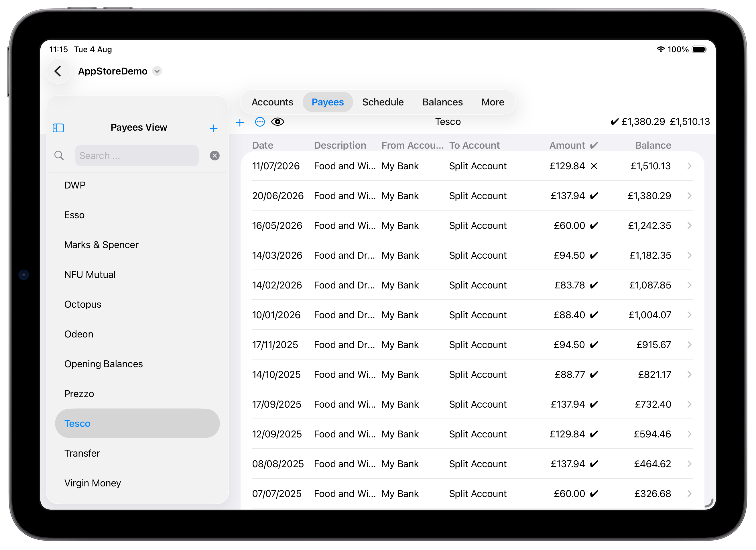Select the Esso payee
Image resolution: width=756 pixels, height=550 pixels.
(137, 215)
